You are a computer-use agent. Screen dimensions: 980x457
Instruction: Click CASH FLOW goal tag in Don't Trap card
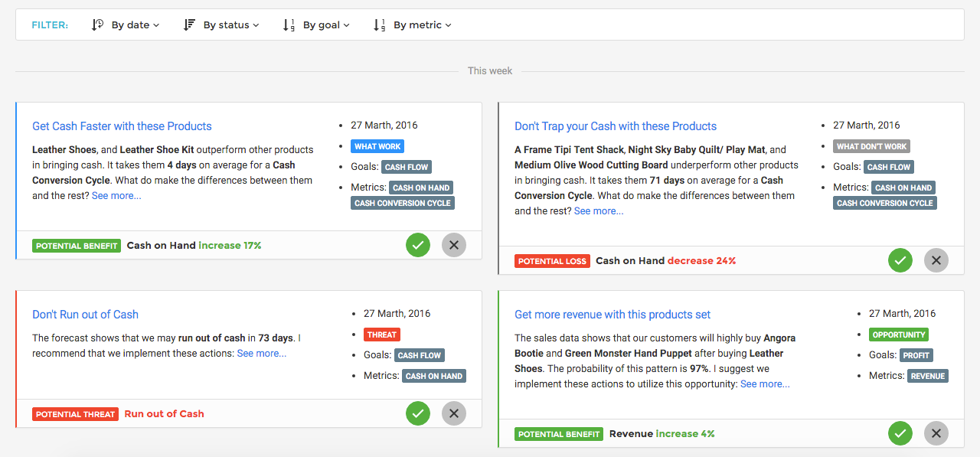889,167
